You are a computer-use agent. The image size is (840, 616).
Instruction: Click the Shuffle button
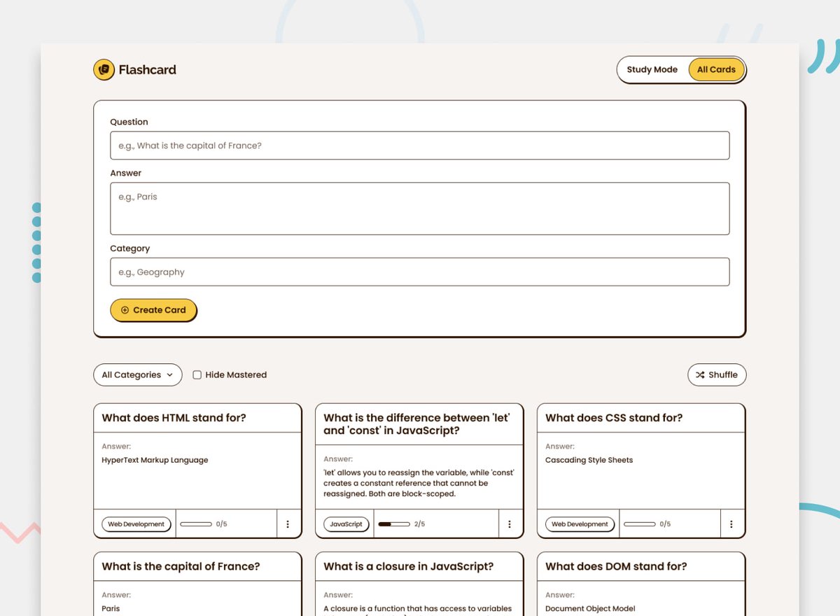(x=717, y=374)
